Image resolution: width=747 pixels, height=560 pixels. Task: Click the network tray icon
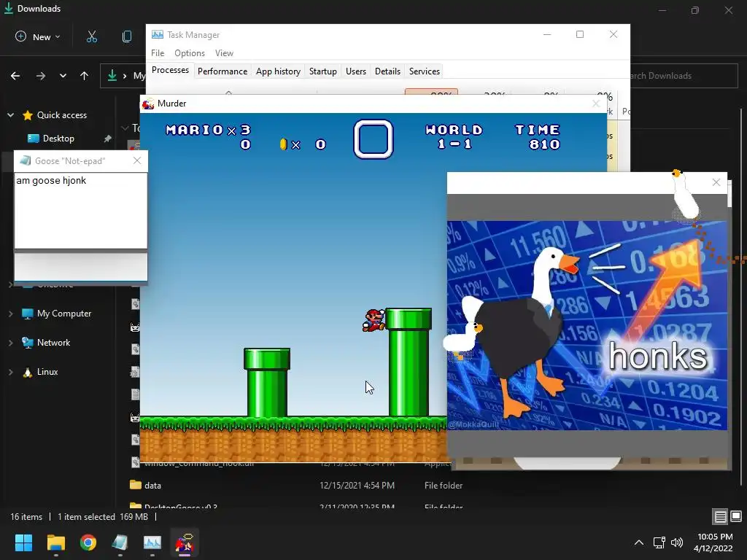(x=659, y=542)
